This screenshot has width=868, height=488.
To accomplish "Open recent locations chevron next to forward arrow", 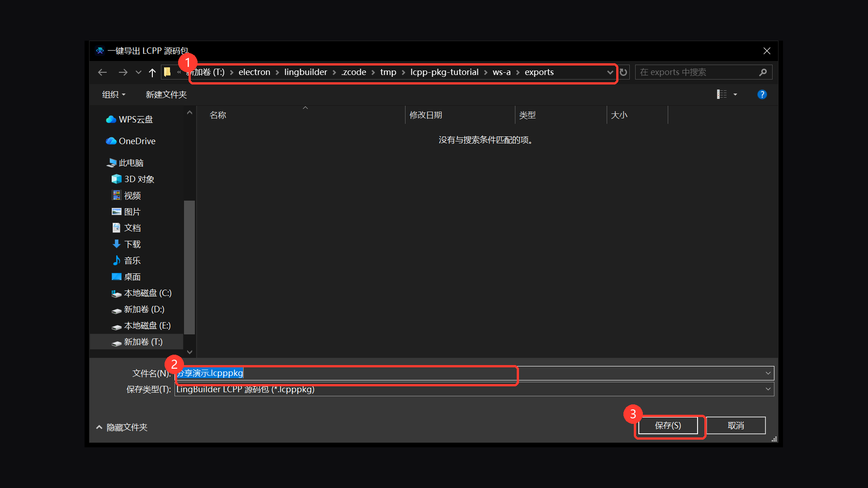I will point(138,72).
